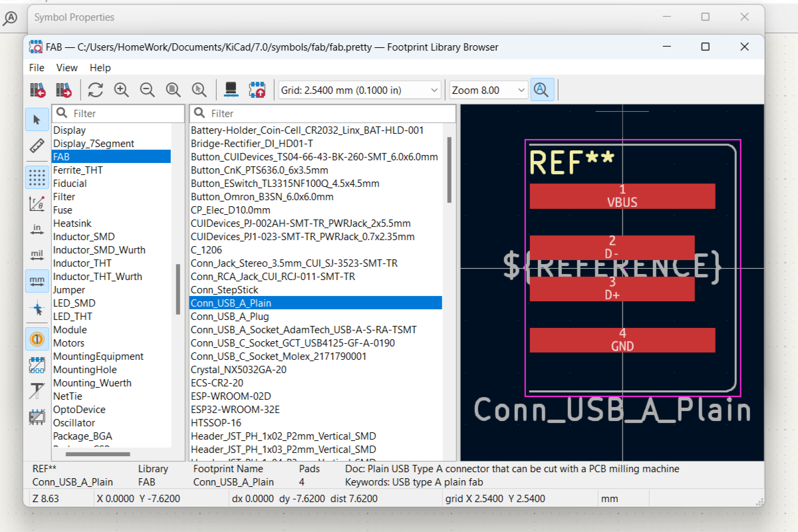Activate the measure tool

pos(37,146)
